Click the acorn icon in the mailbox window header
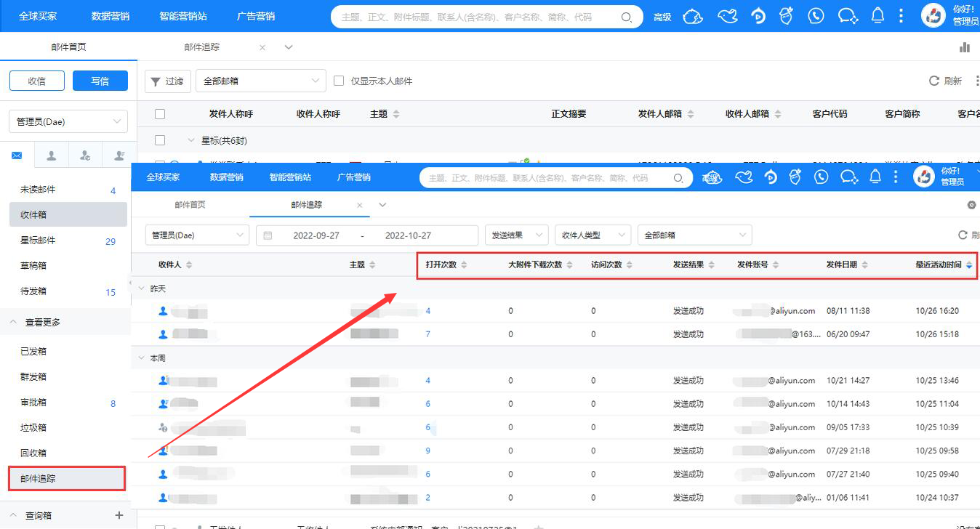 coord(786,16)
